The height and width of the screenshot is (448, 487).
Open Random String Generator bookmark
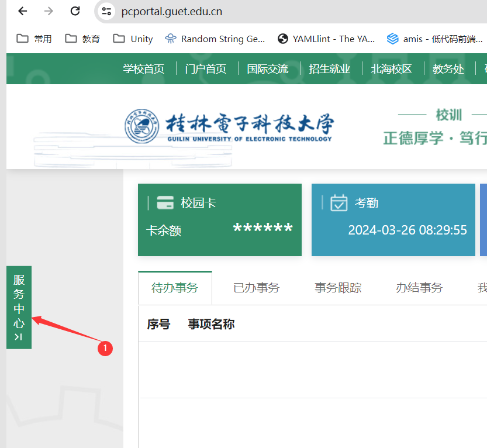(x=215, y=39)
